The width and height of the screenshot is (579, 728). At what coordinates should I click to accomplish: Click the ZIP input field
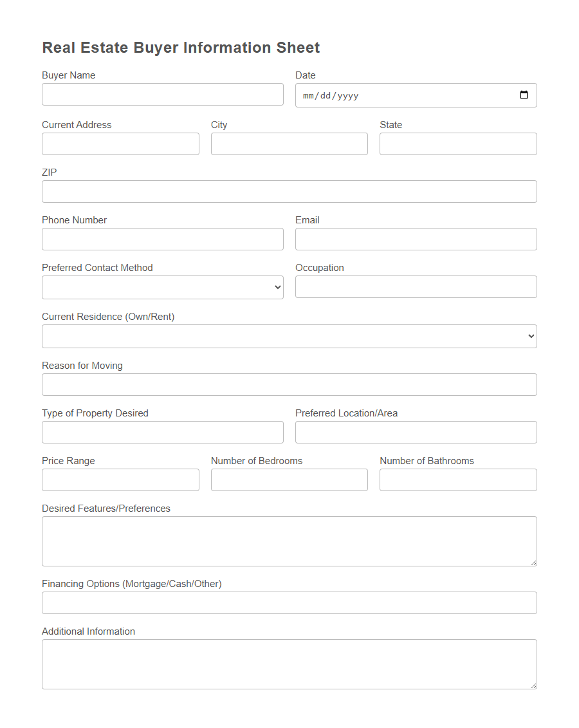(x=289, y=191)
